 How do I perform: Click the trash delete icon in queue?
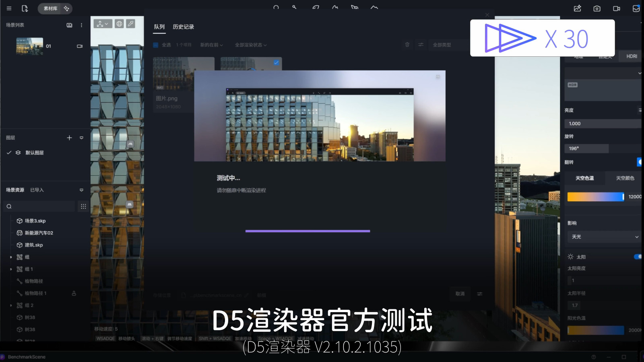click(407, 45)
